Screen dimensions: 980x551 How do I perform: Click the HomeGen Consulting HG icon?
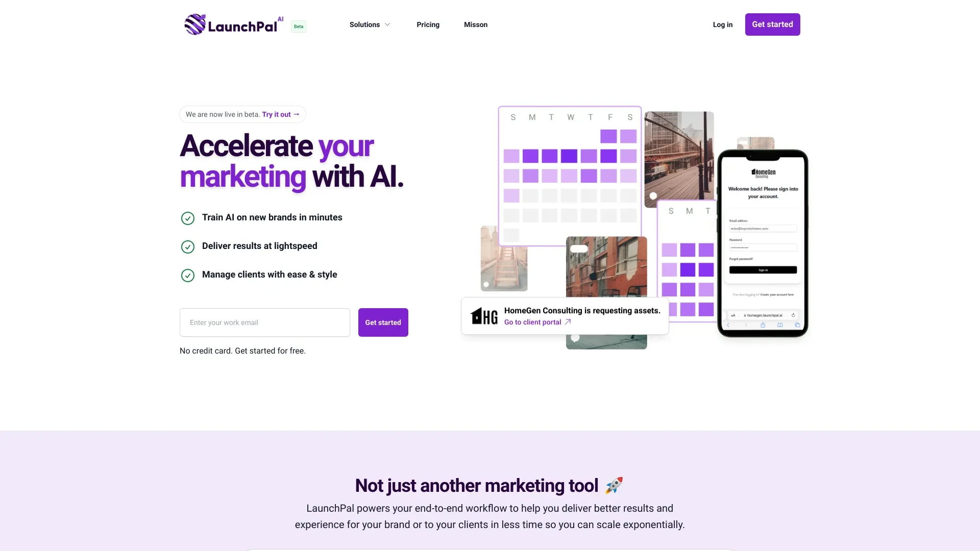pos(483,315)
